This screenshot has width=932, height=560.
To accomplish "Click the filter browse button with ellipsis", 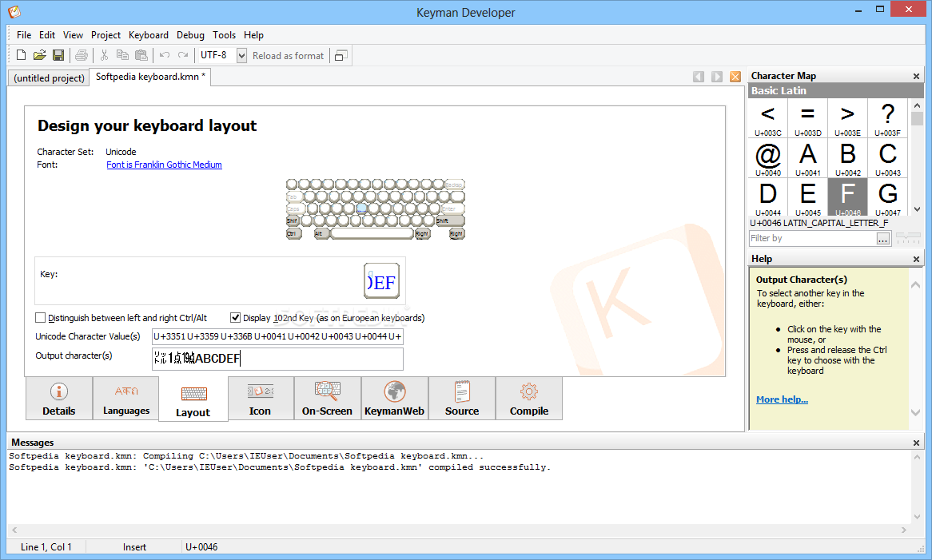I will 883,239.
